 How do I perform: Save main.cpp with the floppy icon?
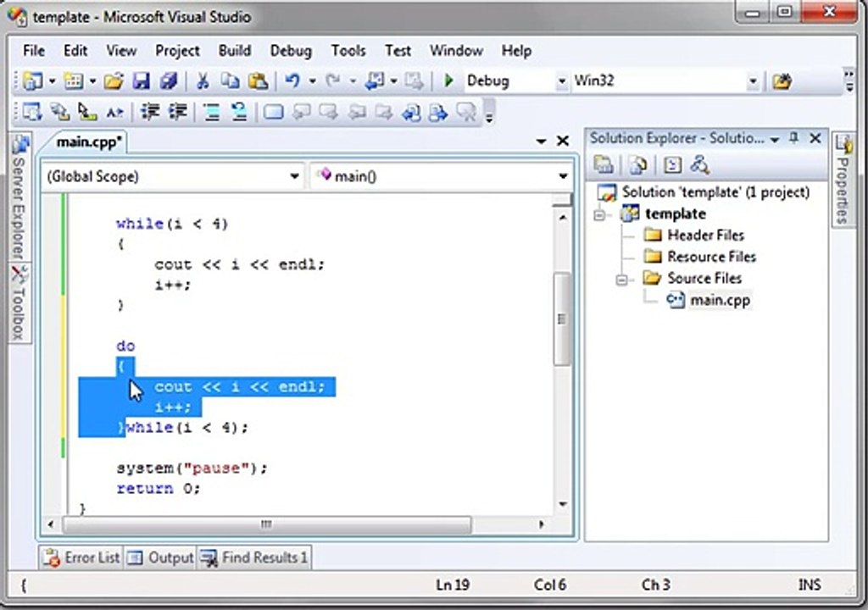142,81
